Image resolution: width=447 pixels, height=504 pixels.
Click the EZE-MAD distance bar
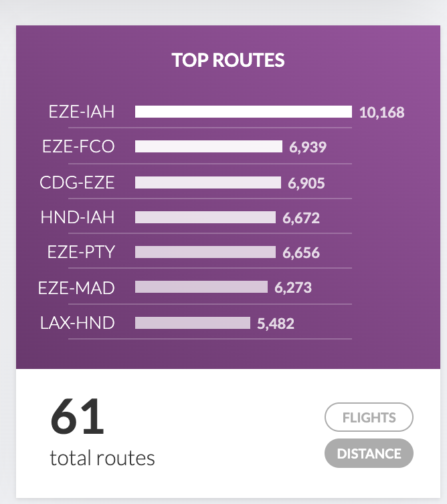201,287
